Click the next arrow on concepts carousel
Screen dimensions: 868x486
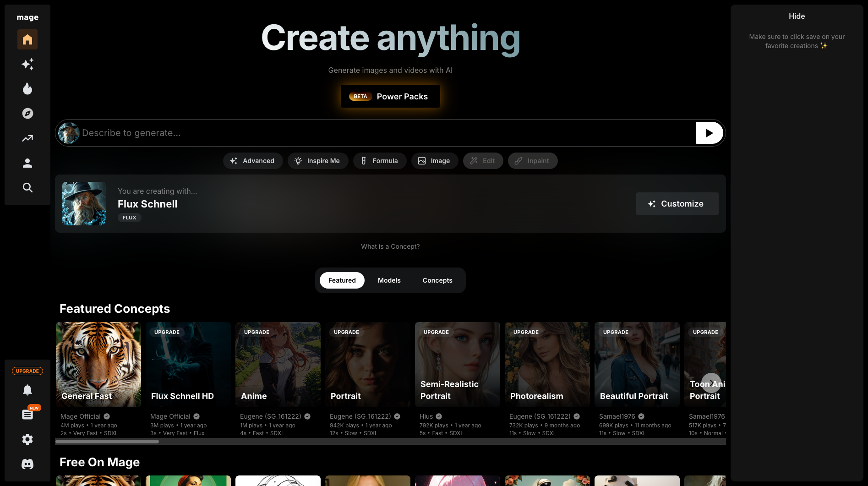711,383
